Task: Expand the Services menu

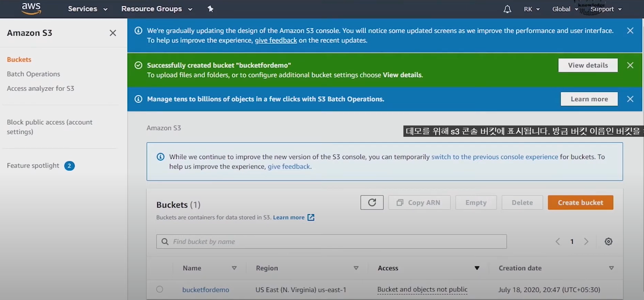Action: [88, 9]
